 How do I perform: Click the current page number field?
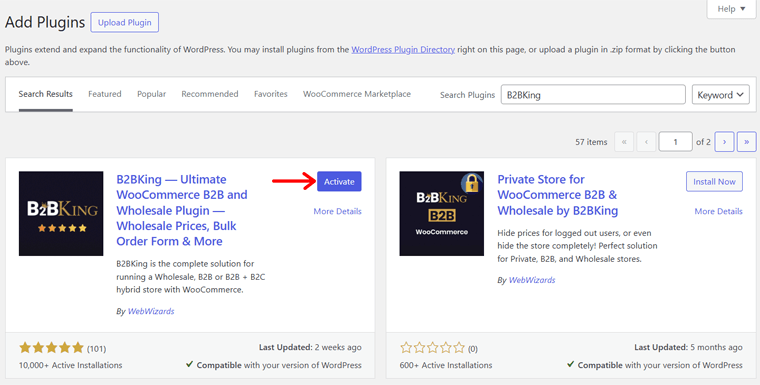point(675,142)
